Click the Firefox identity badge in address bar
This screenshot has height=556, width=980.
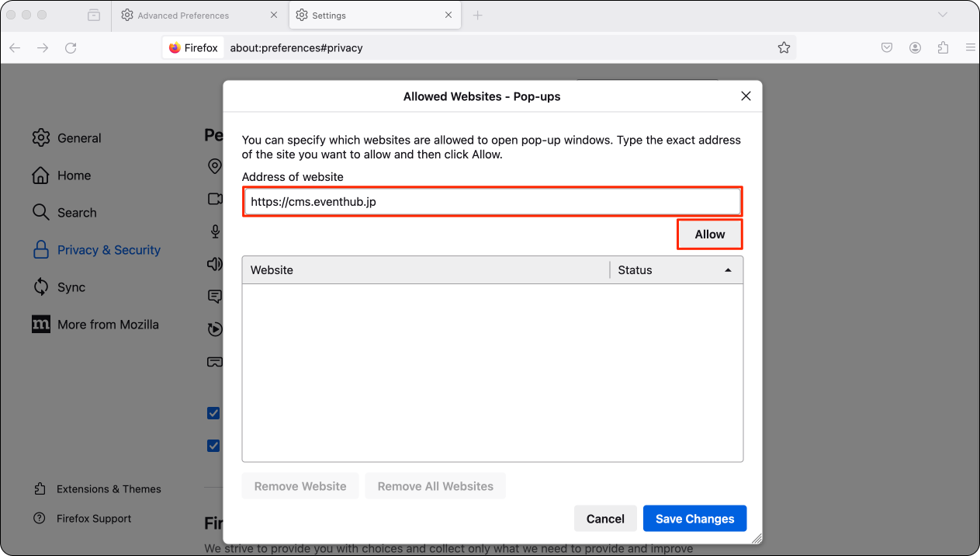(x=193, y=48)
